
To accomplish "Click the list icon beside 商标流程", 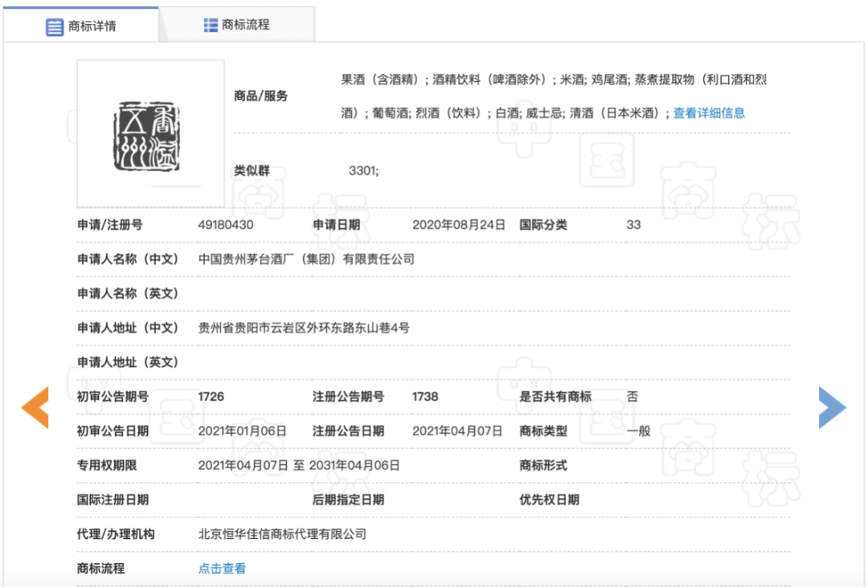I will pyautogui.click(x=211, y=24).
